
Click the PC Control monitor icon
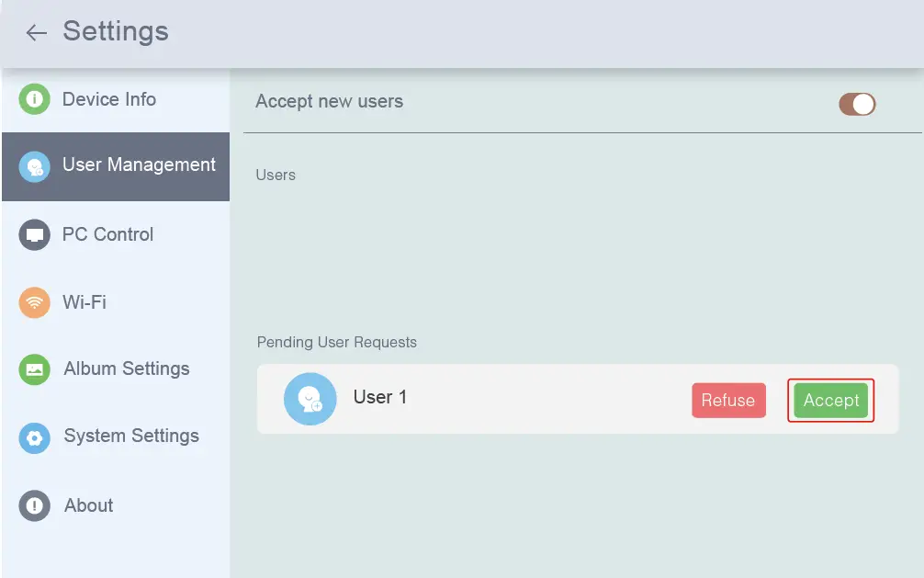[34, 234]
